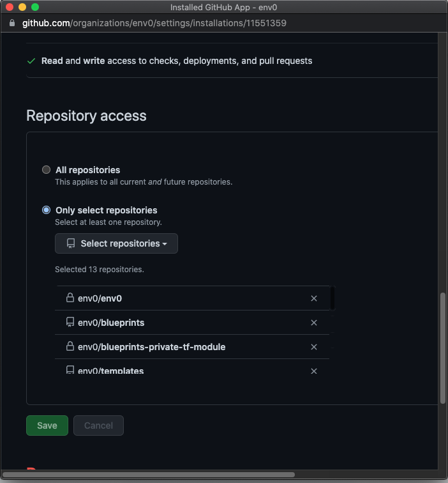Screen dimensions: 448x483
Task: Click the green checkmark beside Read and write access
Action: click(x=31, y=61)
